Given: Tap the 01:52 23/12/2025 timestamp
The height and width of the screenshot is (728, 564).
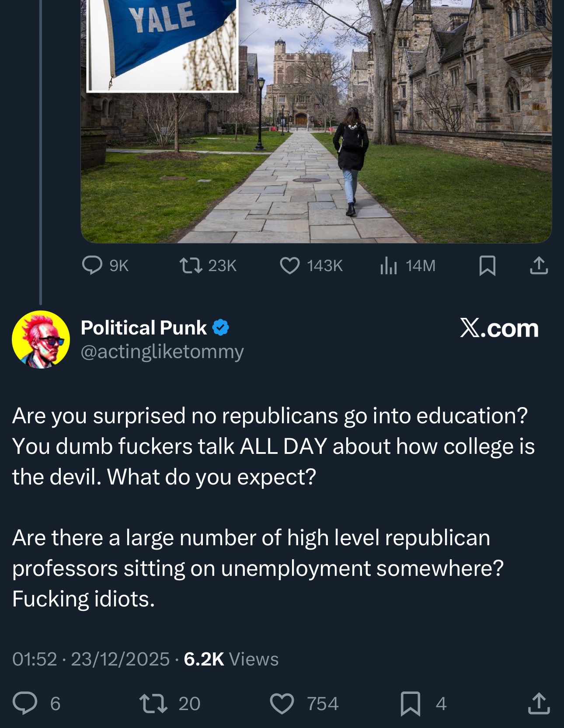Looking at the screenshot, I should [91, 659].
